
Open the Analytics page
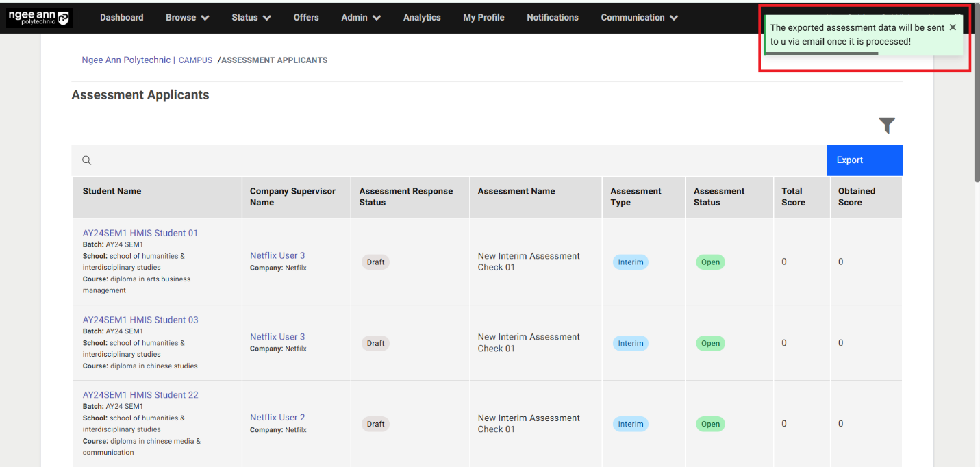point(422,18)
